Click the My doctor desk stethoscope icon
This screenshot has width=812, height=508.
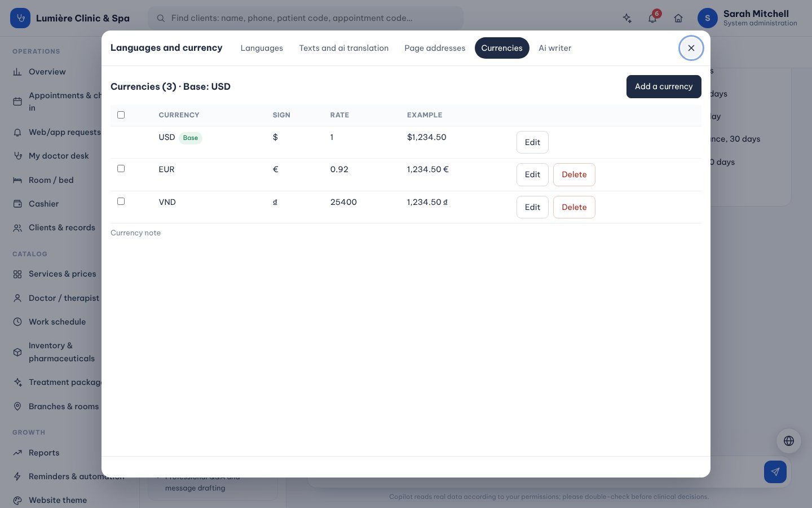[x=17, y=156]
